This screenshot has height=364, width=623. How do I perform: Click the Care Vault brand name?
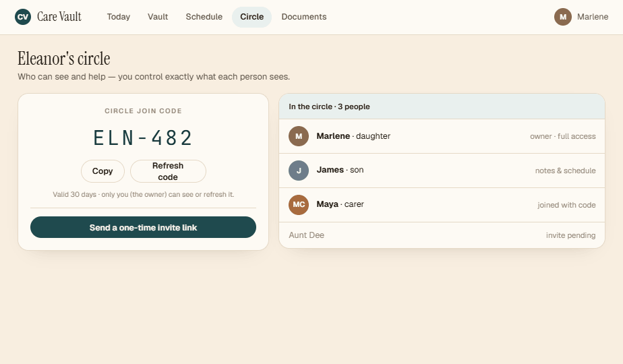pos(59,17)
